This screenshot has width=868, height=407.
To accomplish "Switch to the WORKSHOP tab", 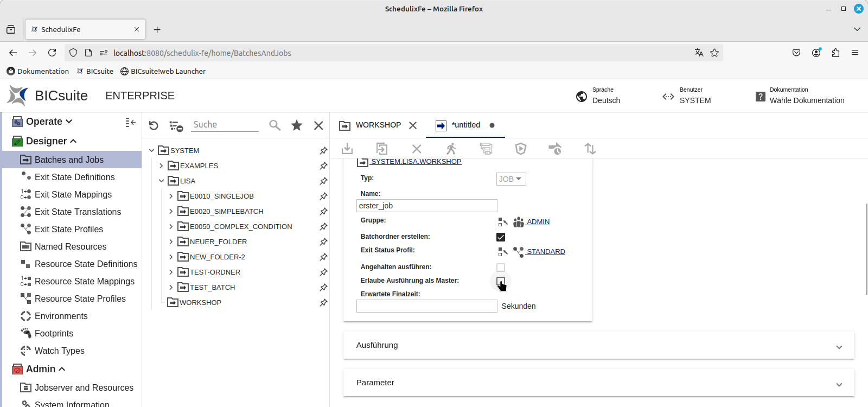I will (x=378, y=125).
